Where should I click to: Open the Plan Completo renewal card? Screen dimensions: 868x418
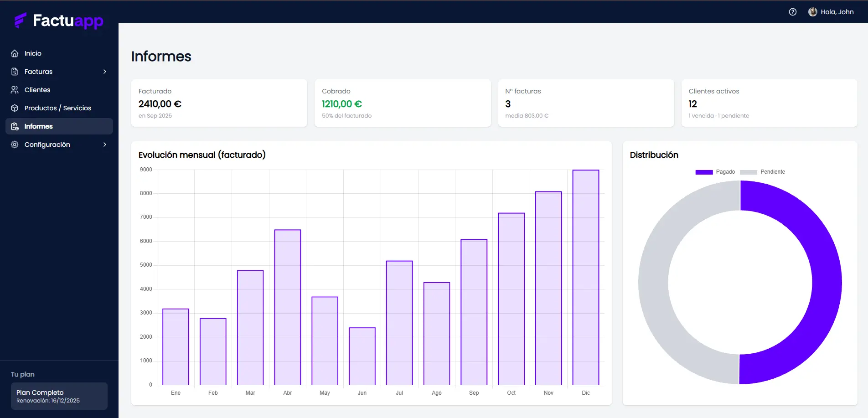pyautogui.click(x=59, y=396)
